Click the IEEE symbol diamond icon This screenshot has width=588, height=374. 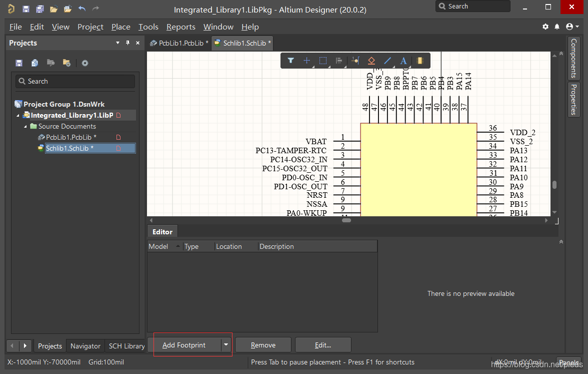pyautogui.click(x=371, y=61)
